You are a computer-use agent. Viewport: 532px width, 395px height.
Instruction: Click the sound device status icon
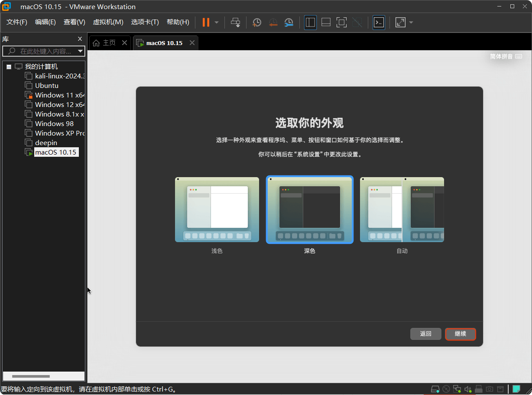coord(468,389)
